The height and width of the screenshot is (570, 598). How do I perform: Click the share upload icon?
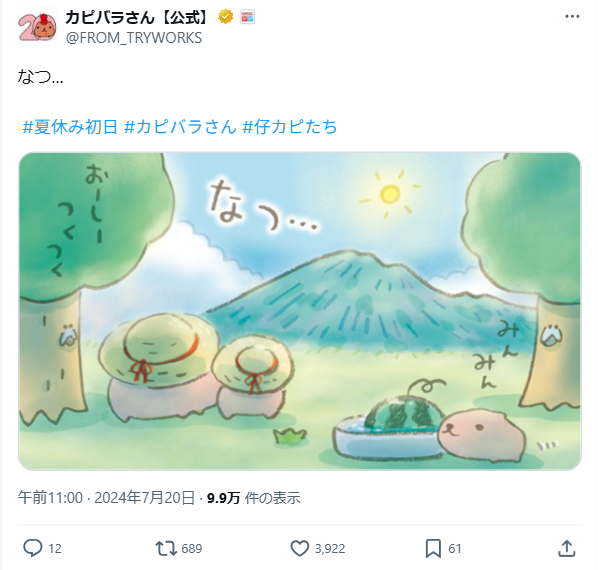click(567, 548)
